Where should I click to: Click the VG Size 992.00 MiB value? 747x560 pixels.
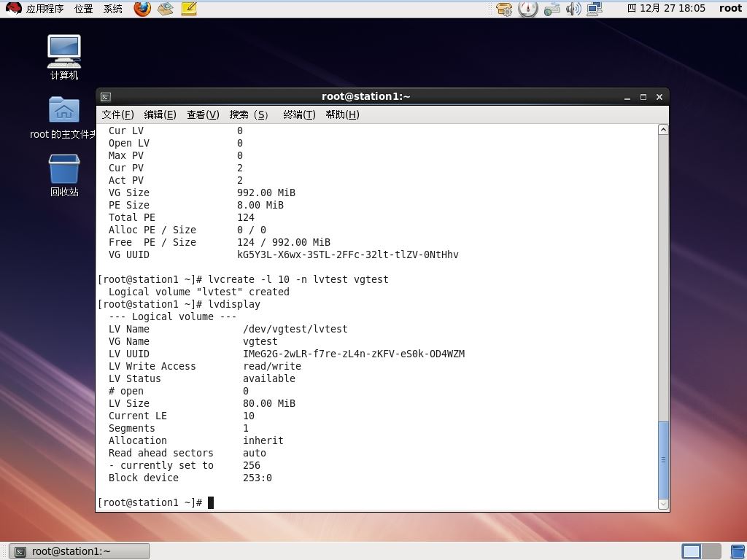[x=266, y=192]
